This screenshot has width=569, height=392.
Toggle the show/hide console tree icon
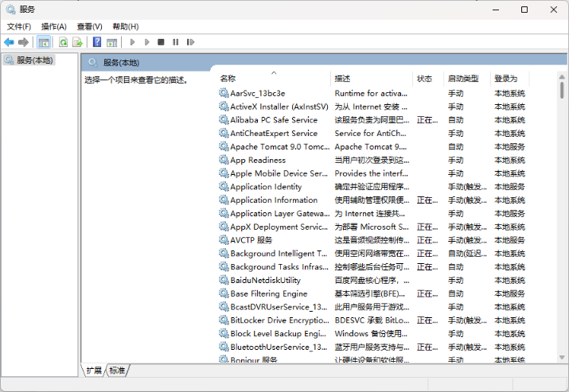pyautogui.click(x=44, y=42)
